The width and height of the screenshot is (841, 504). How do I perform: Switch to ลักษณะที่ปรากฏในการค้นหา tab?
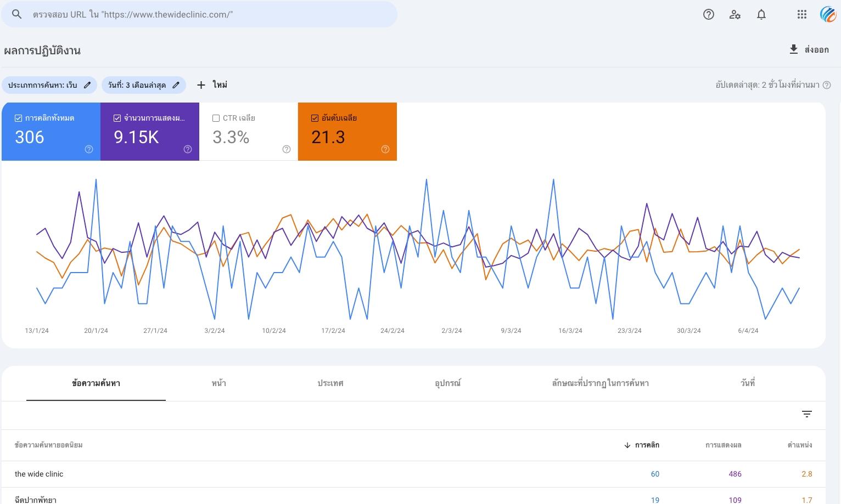point(600,383)
